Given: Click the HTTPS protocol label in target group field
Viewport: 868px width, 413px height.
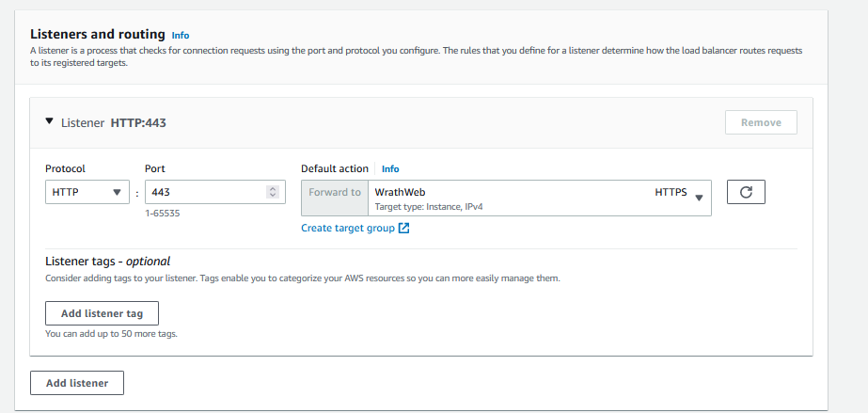Looking at the screenshot, I should pos(671,192).
